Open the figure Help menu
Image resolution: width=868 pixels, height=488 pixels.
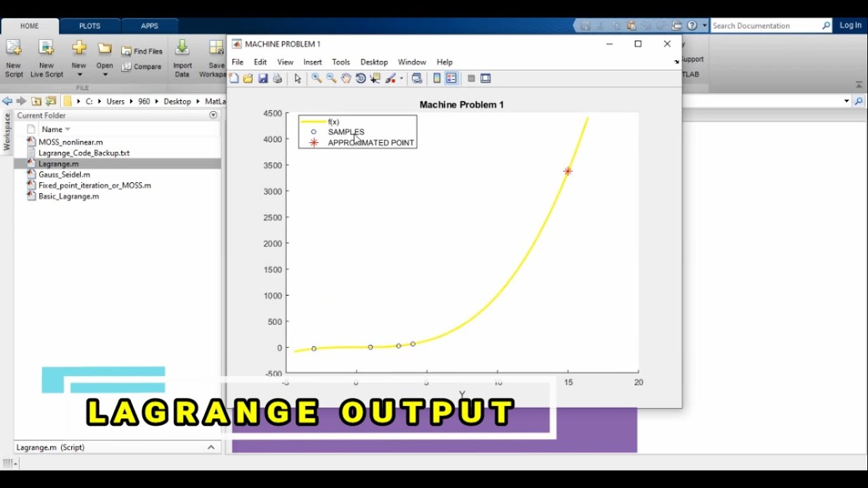(445, 62)
